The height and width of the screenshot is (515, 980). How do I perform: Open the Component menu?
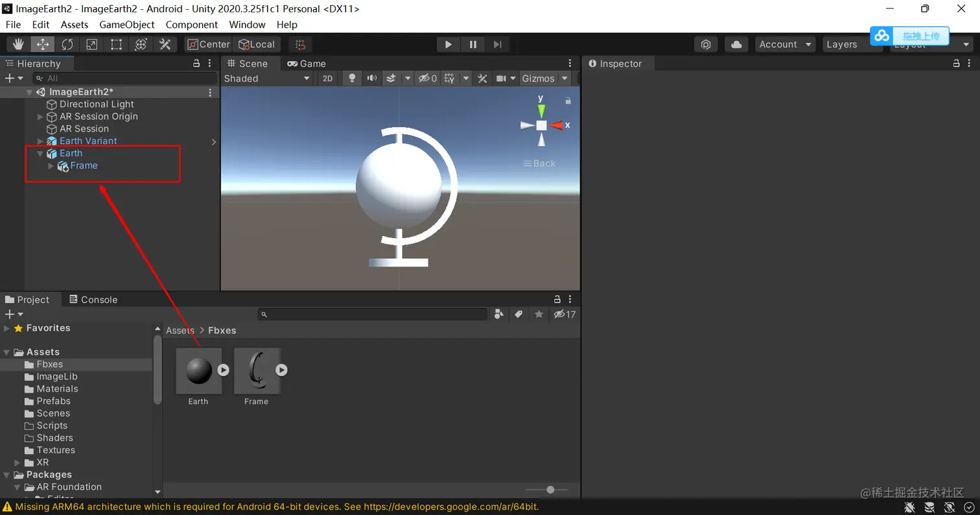coord(192,25)
